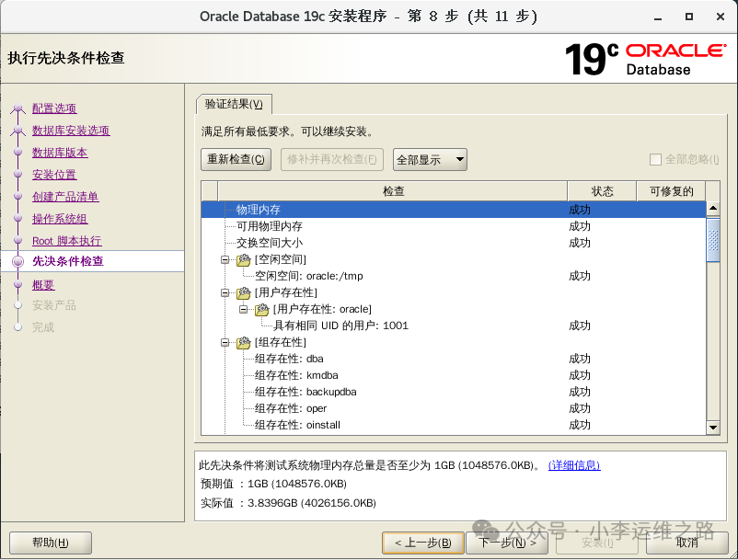
Task: Go to the 概要 step
Action: pyautogui.click(x=43, y=285)
